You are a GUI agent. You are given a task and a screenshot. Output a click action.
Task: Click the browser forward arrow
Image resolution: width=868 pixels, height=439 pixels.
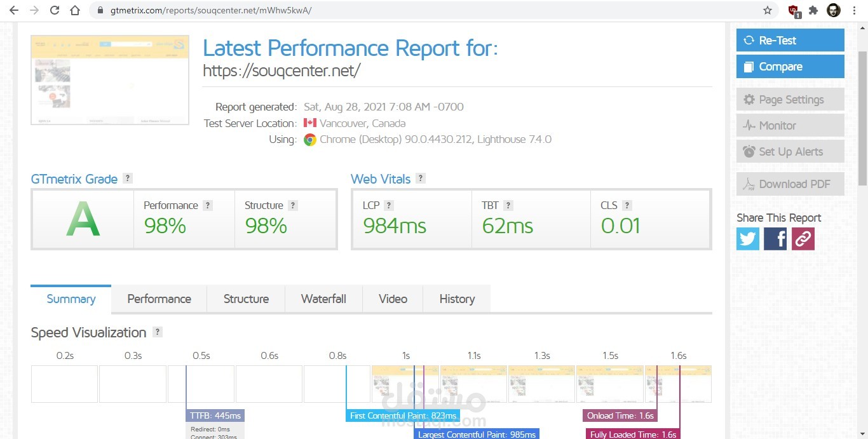[34, 10]
